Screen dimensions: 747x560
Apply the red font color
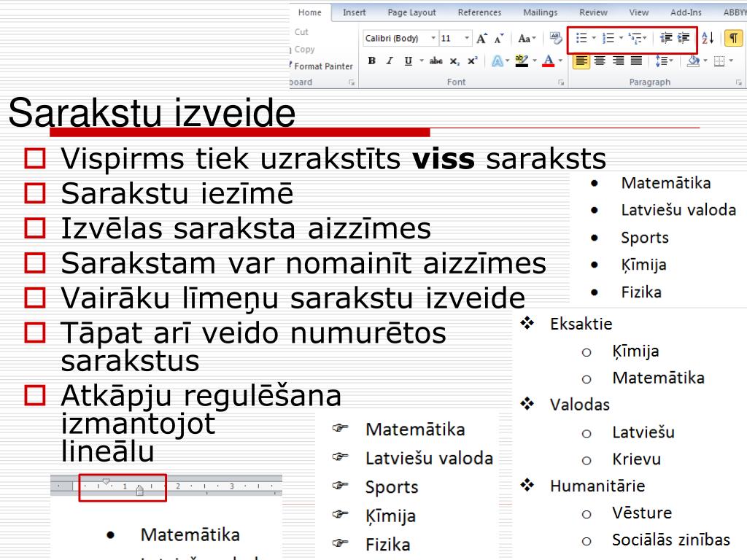point(549,61)
